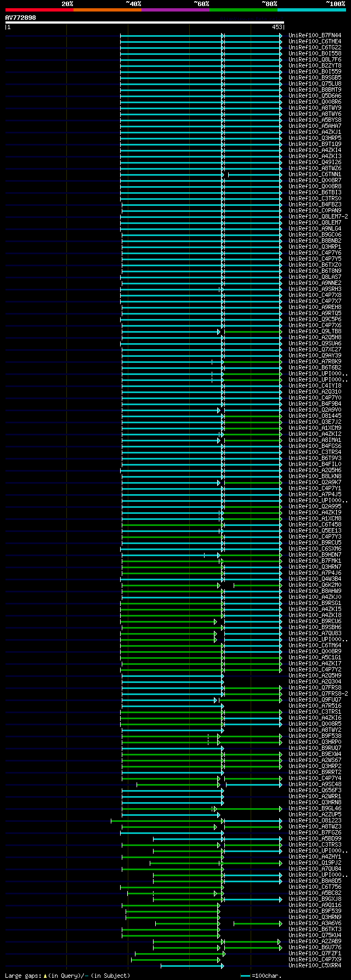This screenshot has width=351, height=980.
Task: Select the UniRef100_Q9FUQ7 label
Action: click(x=315, y=699)
